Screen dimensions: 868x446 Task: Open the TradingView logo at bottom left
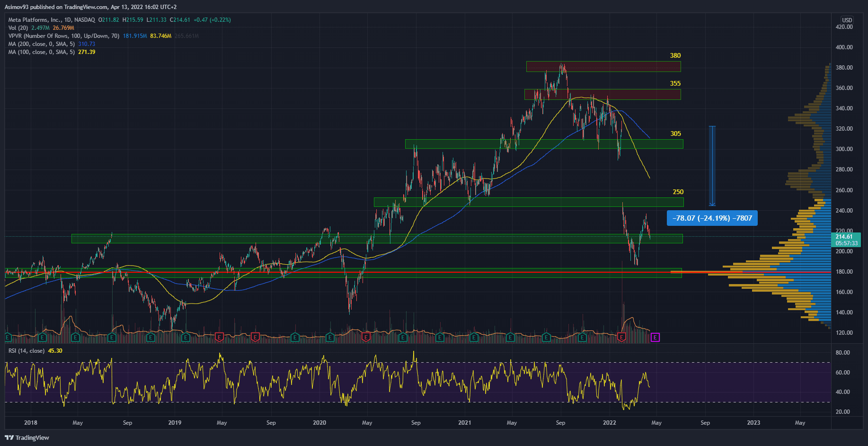coord(27,437)
